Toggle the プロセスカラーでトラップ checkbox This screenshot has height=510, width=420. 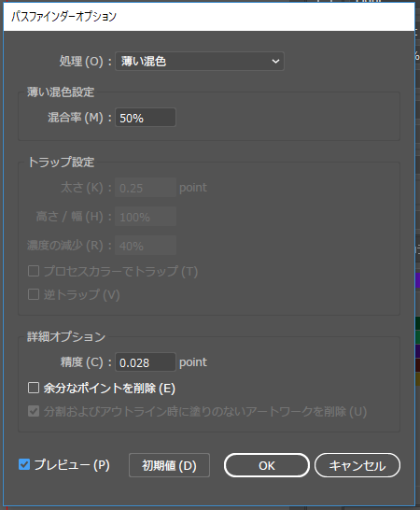tap(34, 271)
